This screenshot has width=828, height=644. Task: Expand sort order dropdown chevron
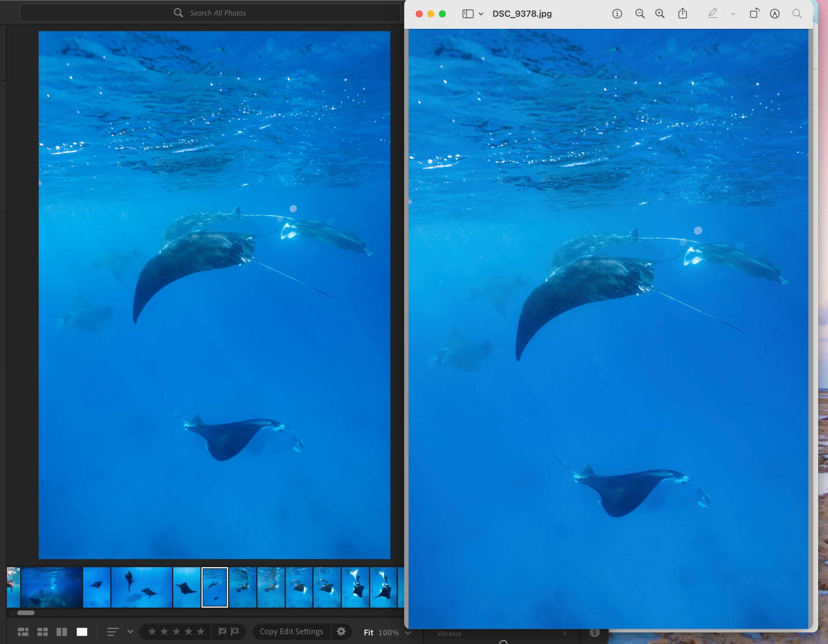(130, 632)
